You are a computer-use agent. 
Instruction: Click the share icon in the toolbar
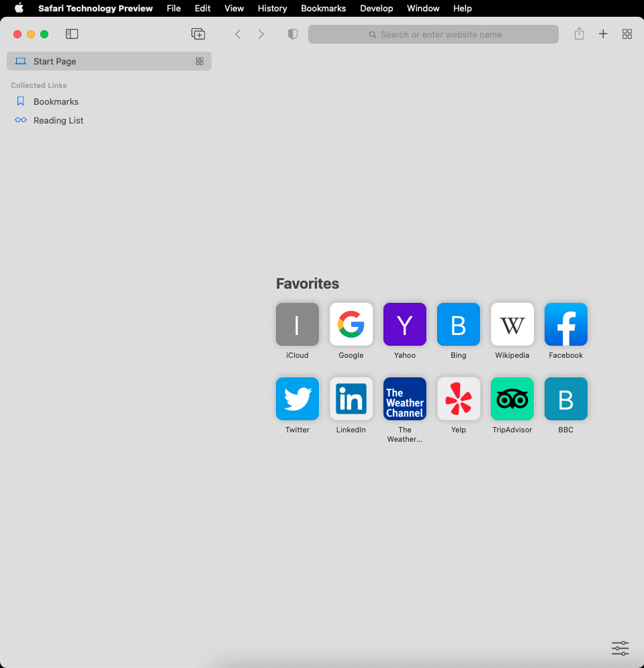[580, 34]
